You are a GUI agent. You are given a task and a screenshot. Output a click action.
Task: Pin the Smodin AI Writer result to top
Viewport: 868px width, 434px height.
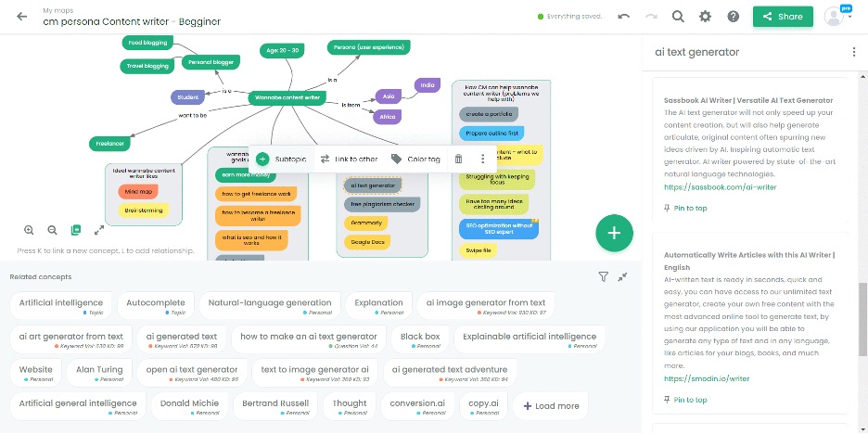(x=685, y=400)
